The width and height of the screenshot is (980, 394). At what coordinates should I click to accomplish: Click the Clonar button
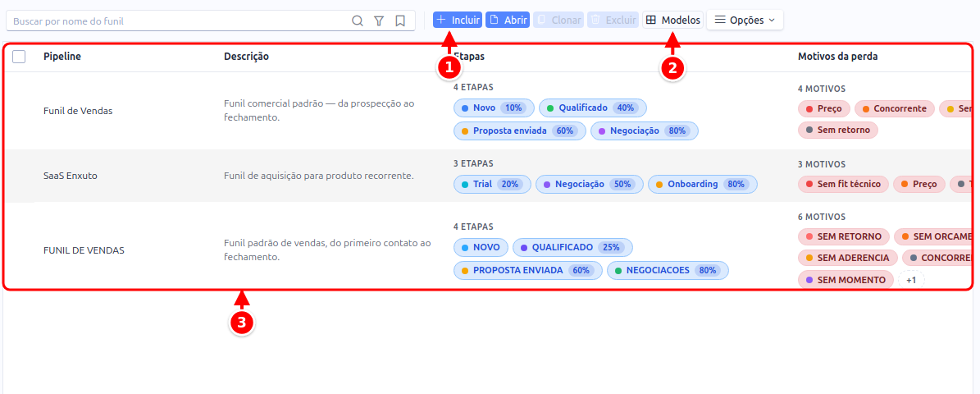(558, 20)
